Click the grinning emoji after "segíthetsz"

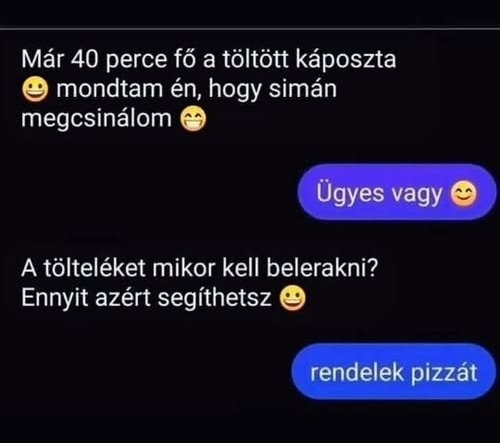(292, 298)
